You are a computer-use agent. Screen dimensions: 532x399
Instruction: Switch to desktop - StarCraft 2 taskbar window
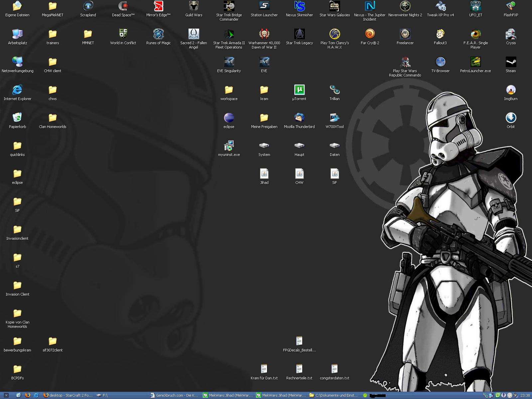(68, 395)
